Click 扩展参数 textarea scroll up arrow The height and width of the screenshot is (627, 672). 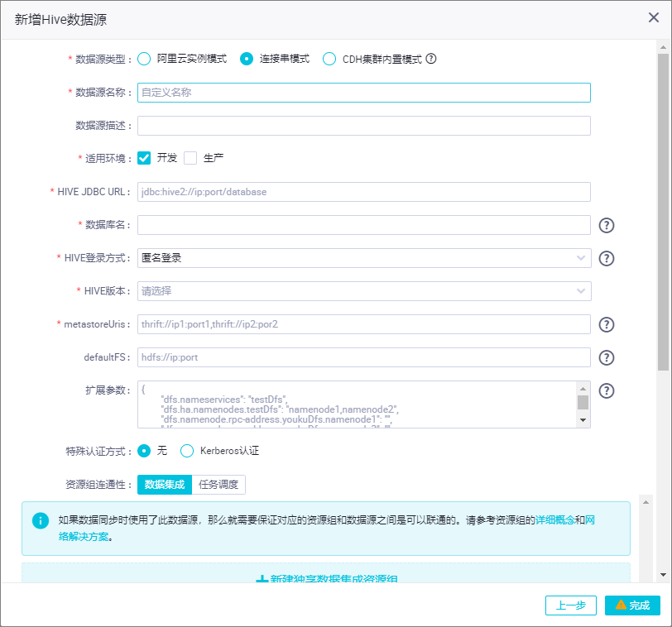coord(583,389)
